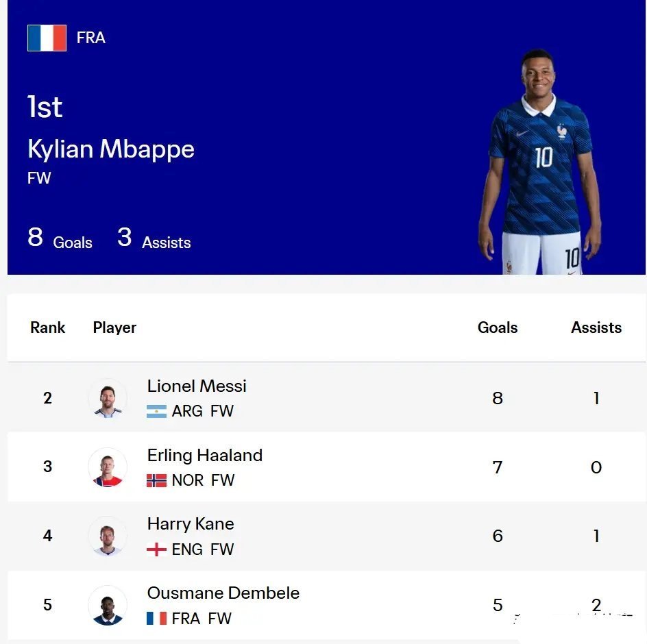Click the Player column header
This screenshot has width=647, height=644.
point(114,327)
